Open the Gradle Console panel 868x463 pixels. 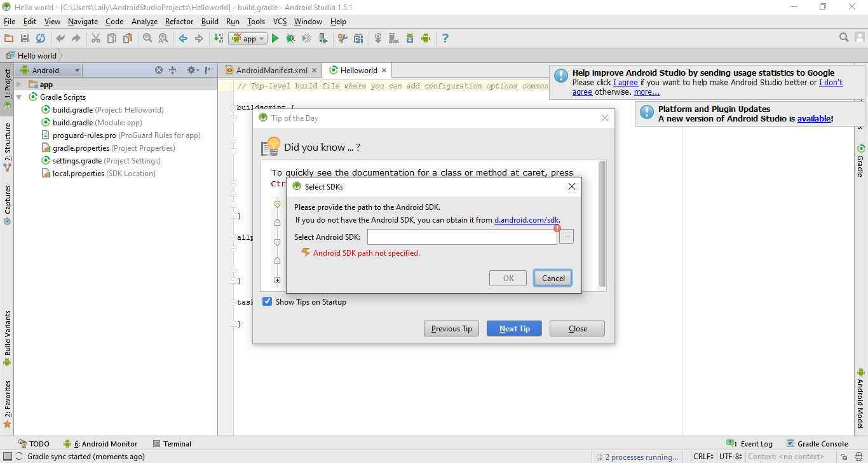click(817, 444)
